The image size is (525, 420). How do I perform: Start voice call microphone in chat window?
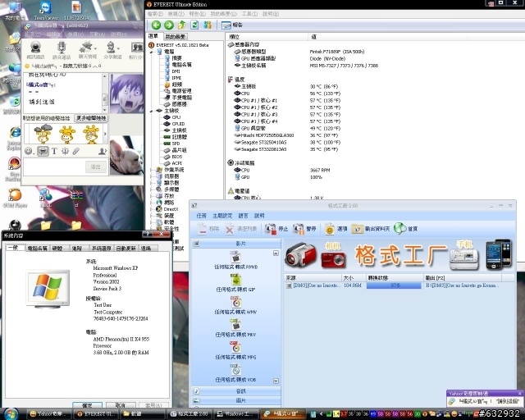62,50
